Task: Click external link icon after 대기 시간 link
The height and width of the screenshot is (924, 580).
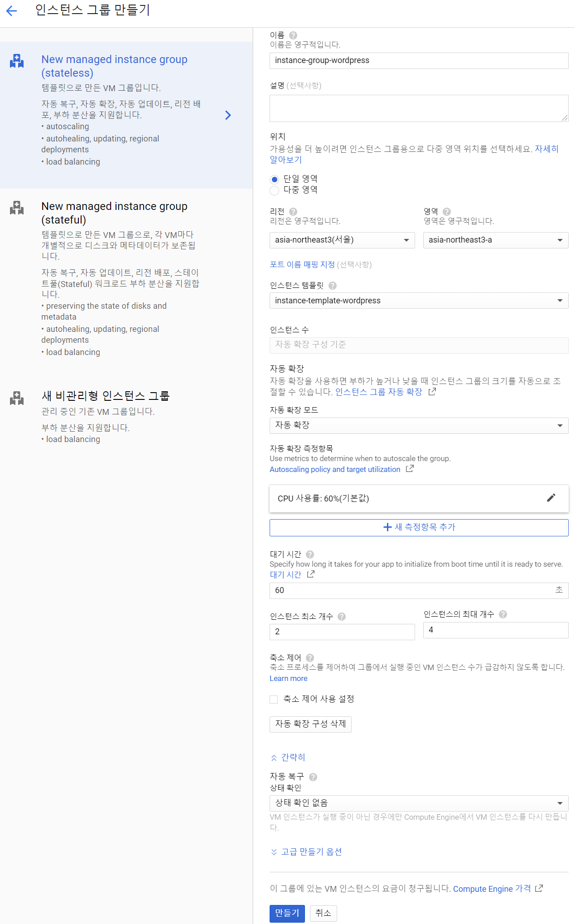Action: [x=311, y=574]
